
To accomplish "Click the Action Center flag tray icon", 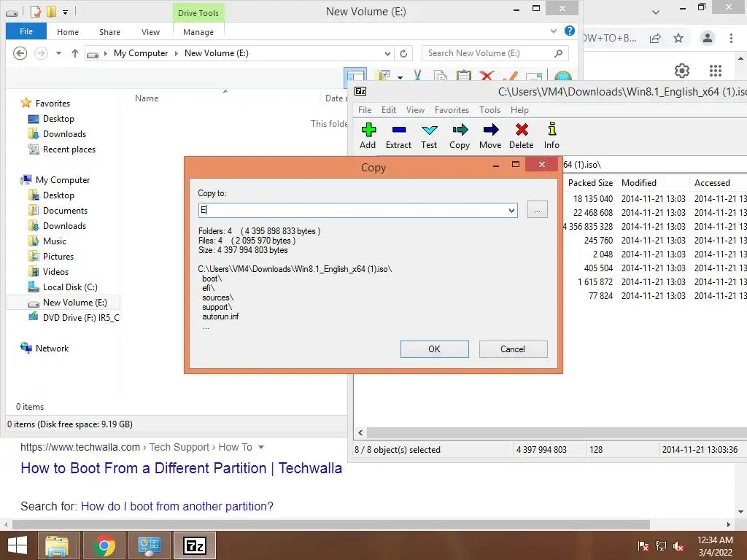I will click(x=643, y=545).
